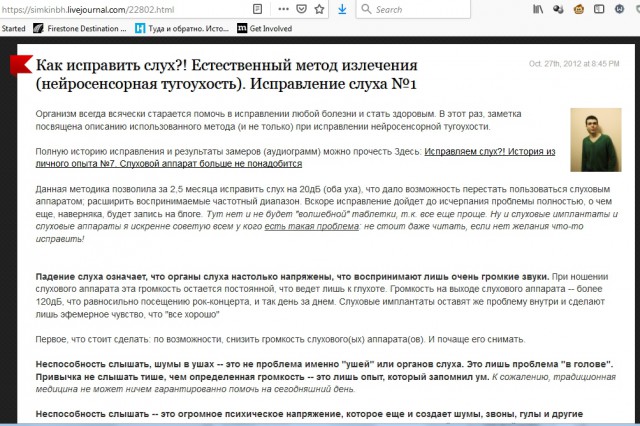
Task: Click the post title 'Как исправить слух?!'
Action: [x=227, y=74]
